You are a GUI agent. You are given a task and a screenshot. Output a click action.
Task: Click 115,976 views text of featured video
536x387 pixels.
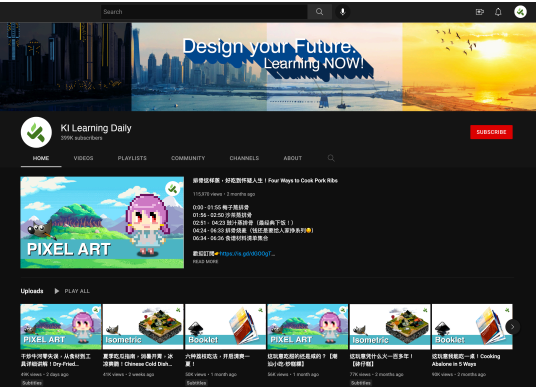(x=207, y=194)
